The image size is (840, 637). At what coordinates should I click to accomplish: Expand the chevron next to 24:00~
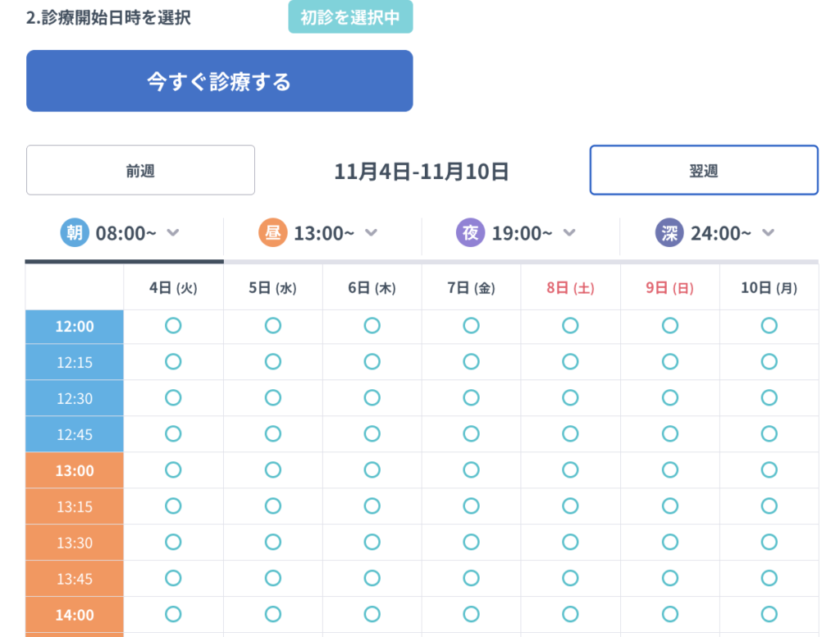(x=768, y=233)
